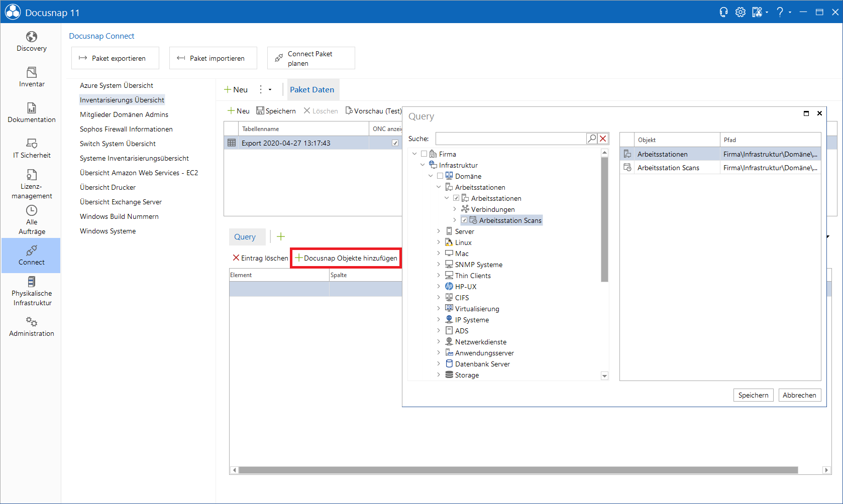Focus the Suche input field
Screen dimensions: 843x504
click(510, 139)
